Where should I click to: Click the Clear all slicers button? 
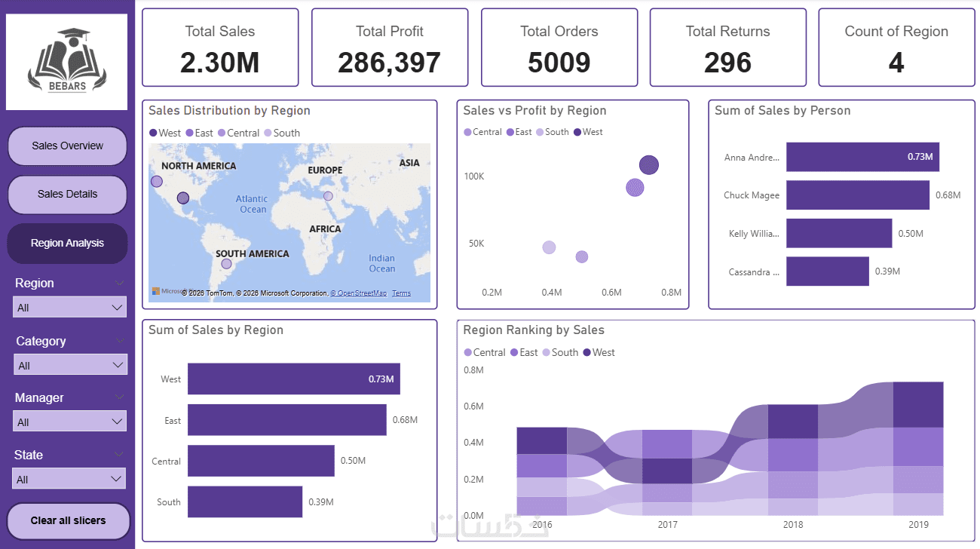[68, 520]
